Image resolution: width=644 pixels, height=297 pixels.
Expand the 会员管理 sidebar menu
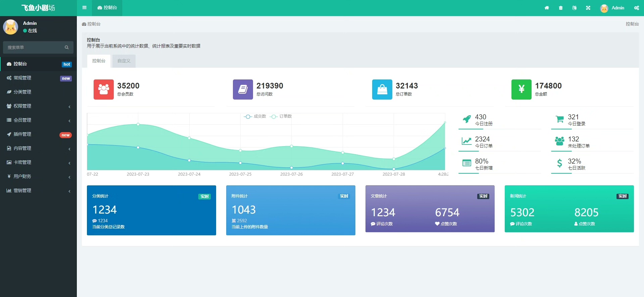38,120
